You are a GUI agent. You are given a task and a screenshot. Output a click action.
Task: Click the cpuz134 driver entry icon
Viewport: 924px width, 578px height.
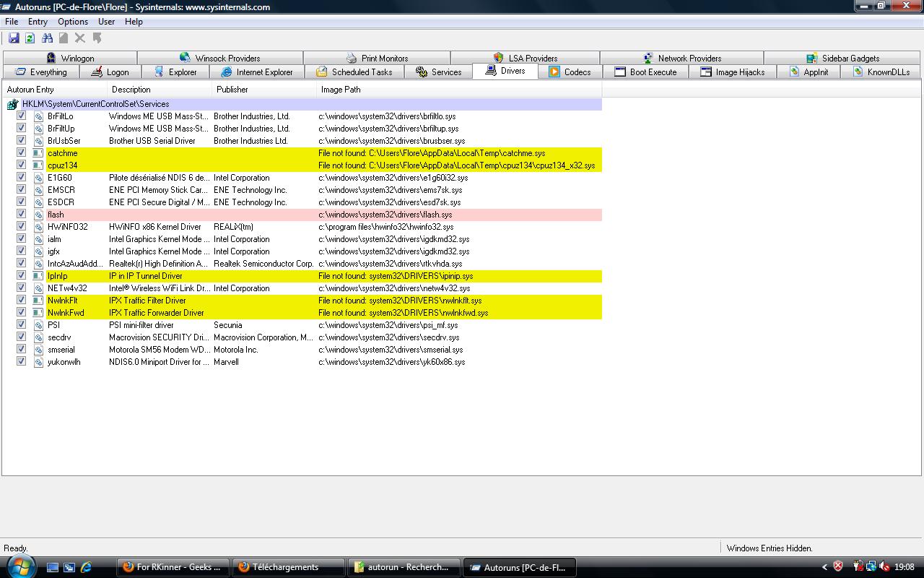[39, 165]
